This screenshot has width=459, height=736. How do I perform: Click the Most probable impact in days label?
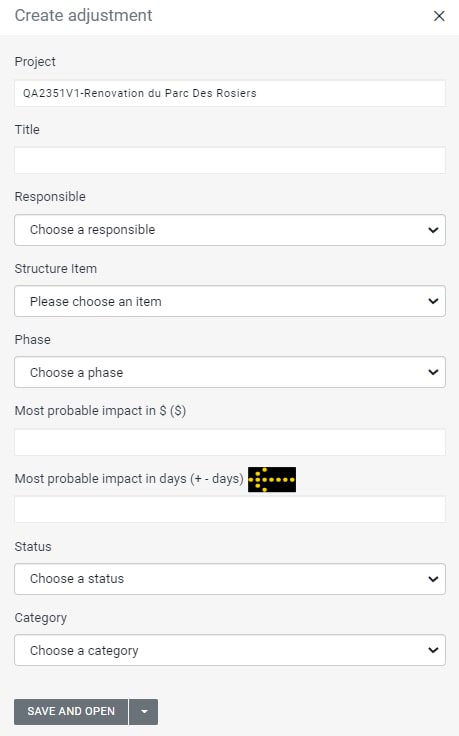point(129,479)
